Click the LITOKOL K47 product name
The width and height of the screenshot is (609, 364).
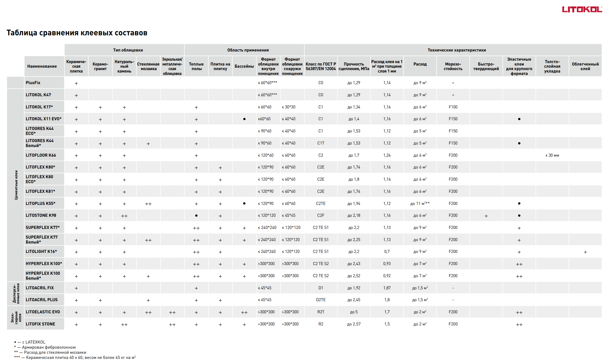pos(38,95)
